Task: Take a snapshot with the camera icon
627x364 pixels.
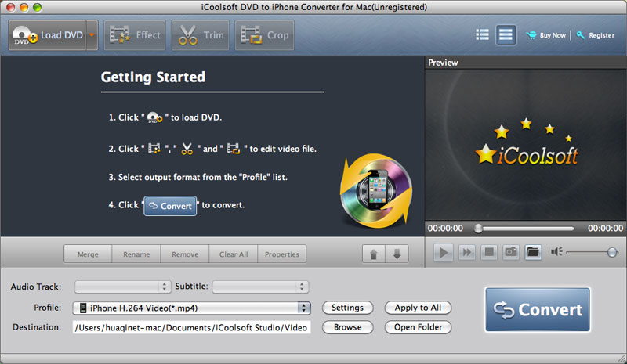Action: point(510,252)
